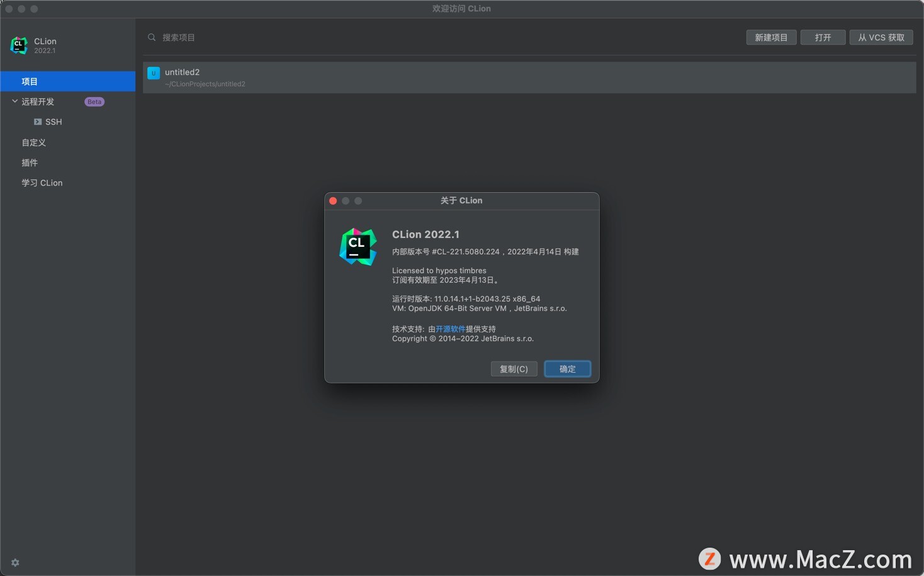This screenshot has width=924, height=576.
Task: Click the 新建项目 button
Action: tap(771, 38)
